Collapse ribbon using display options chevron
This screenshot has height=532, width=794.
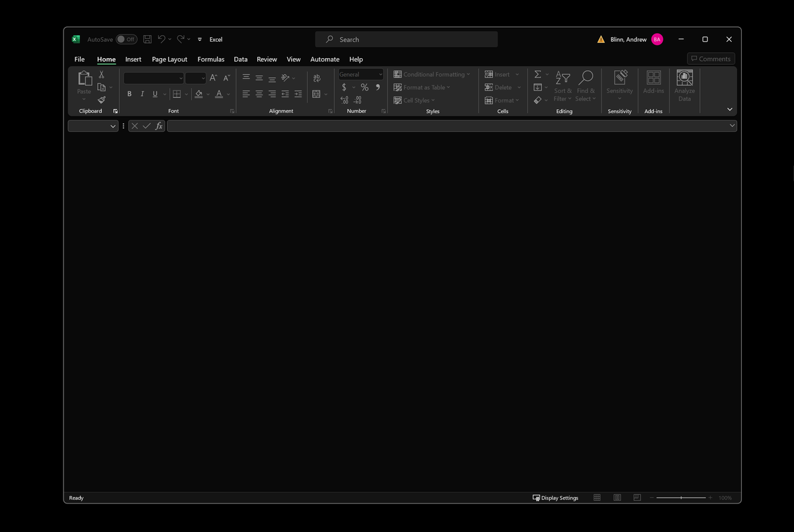tap(730, 109)
